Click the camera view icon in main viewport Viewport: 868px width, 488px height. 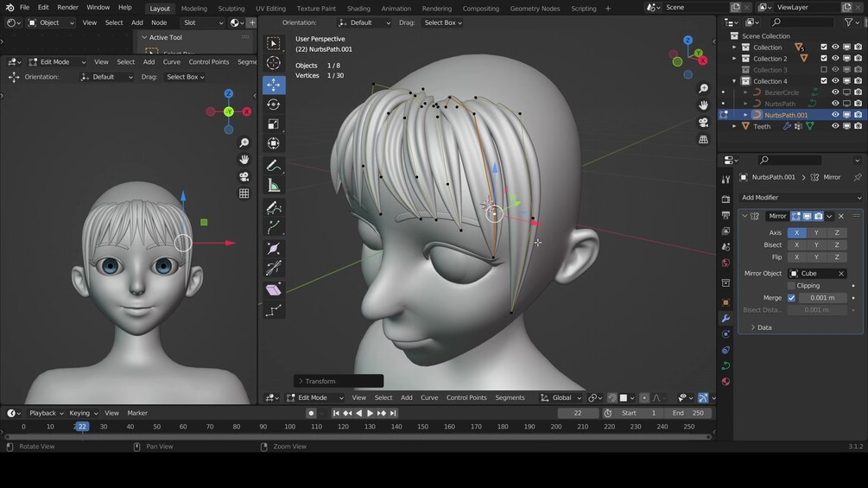(x=704, y=123)
